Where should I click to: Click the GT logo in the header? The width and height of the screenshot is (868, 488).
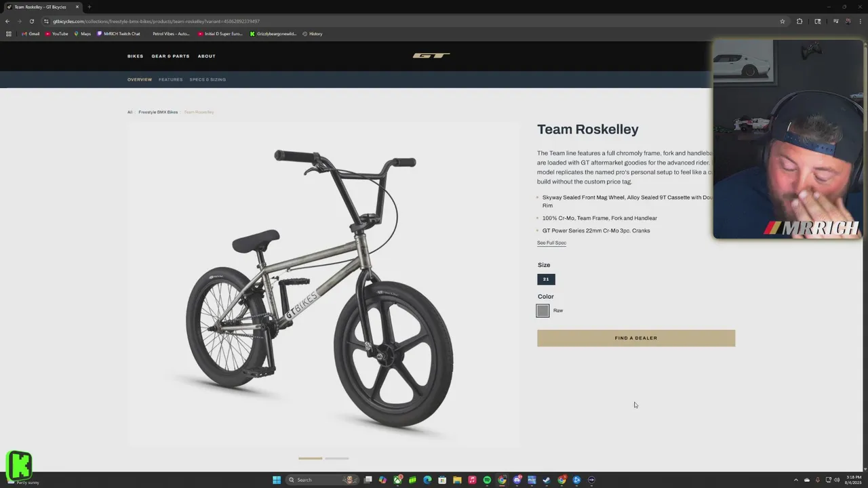pos(431,56)
